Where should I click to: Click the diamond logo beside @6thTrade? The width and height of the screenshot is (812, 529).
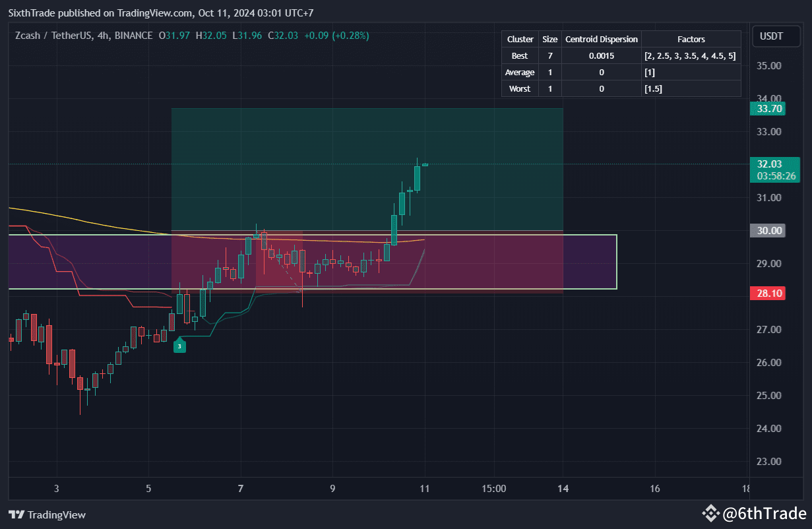click(710, 513)
